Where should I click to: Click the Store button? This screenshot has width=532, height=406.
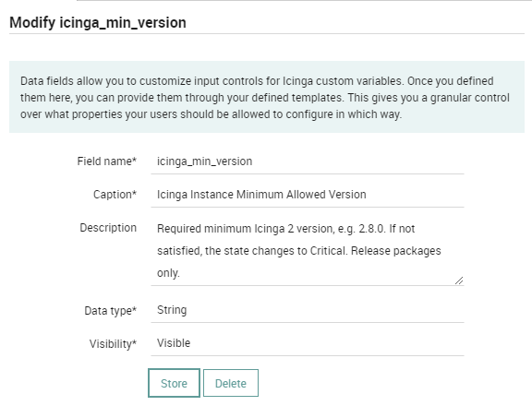pyautogui.click(x=174, y=383)
